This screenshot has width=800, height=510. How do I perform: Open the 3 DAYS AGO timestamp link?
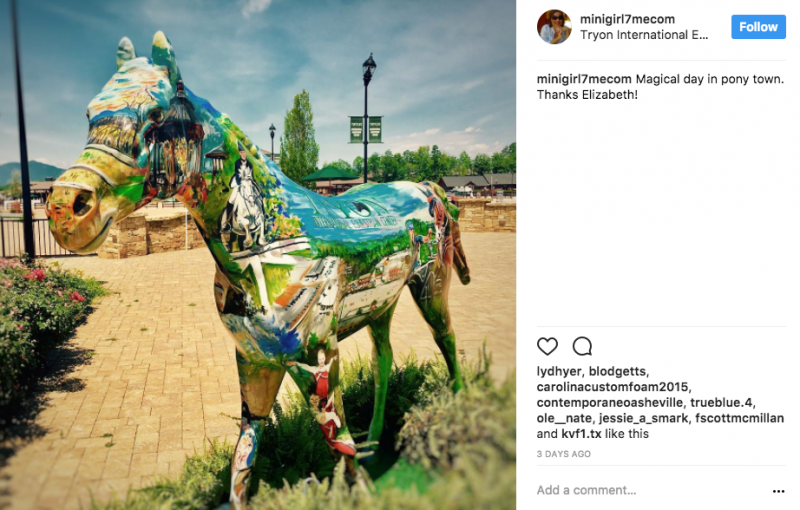[563, 454]
